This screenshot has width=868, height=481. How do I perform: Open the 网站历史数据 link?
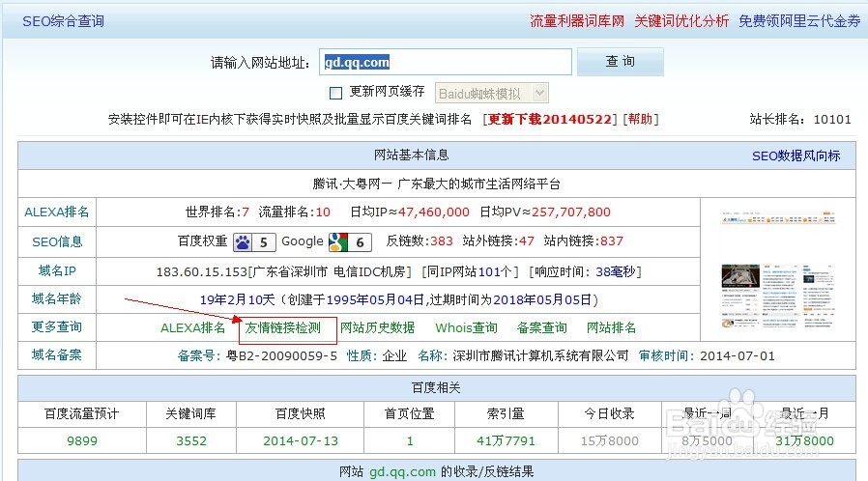pos(377,327)
